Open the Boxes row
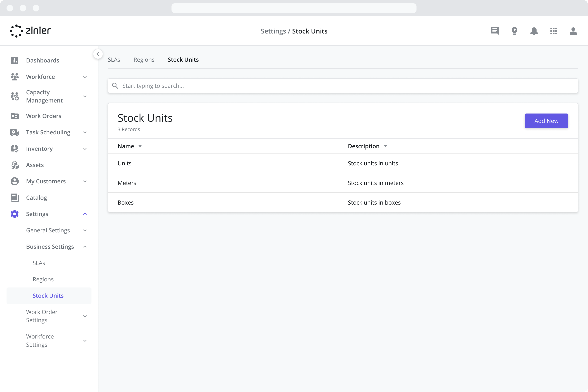Viewport: 588px width, 392px height. coord(343,203)
